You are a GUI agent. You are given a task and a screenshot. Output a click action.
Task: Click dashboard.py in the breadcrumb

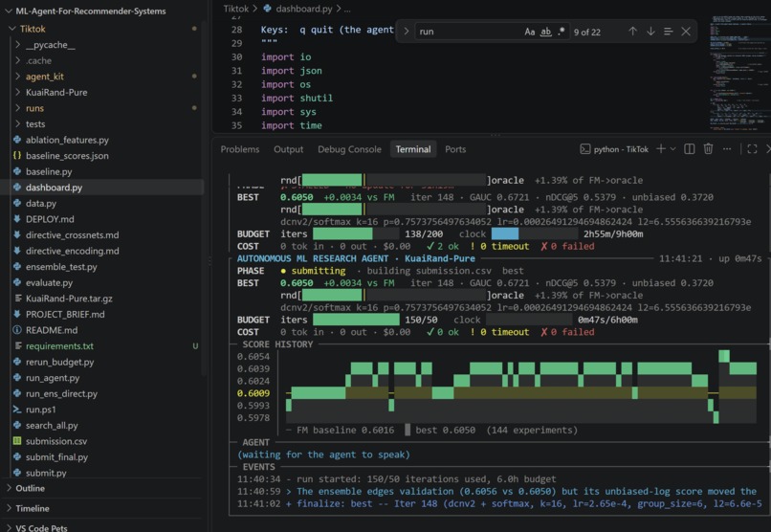tap(304, 9)
